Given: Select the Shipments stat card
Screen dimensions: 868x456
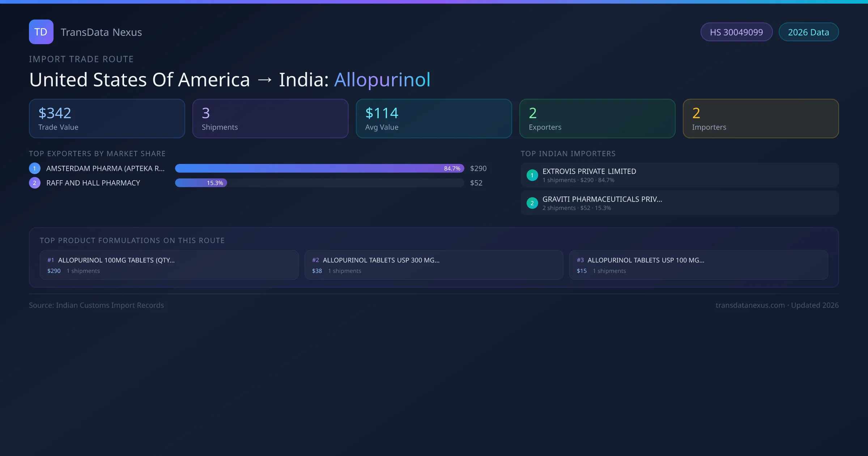Looking at the screenshot, I should point(270,118).
